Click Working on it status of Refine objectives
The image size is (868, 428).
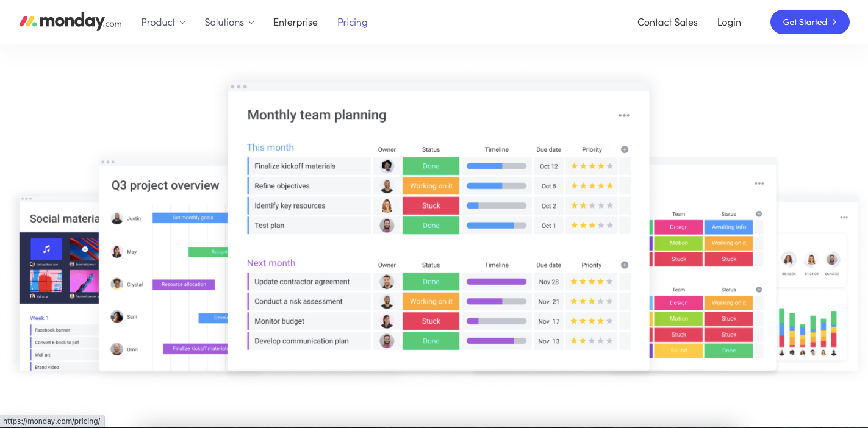[431, 186]
